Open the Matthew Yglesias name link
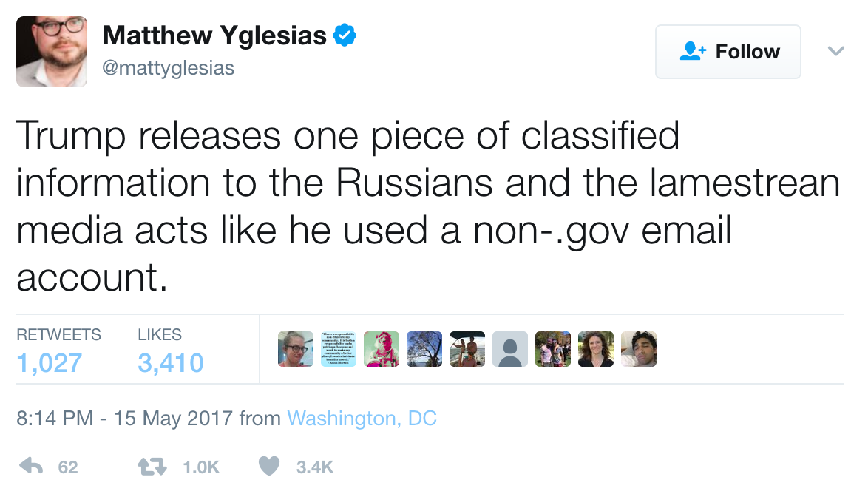The height and width of the screenshot is (494, 868). (x=214, y=35)
